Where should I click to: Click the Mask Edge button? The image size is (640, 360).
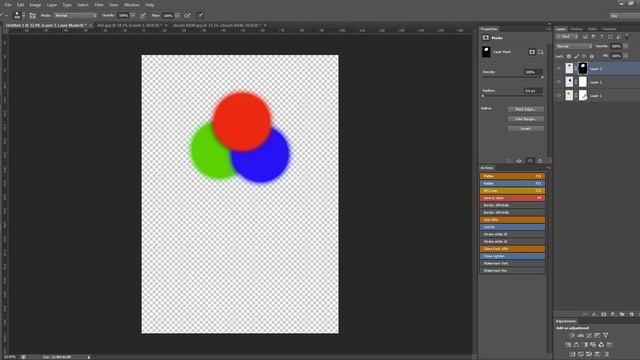[526, 109]
